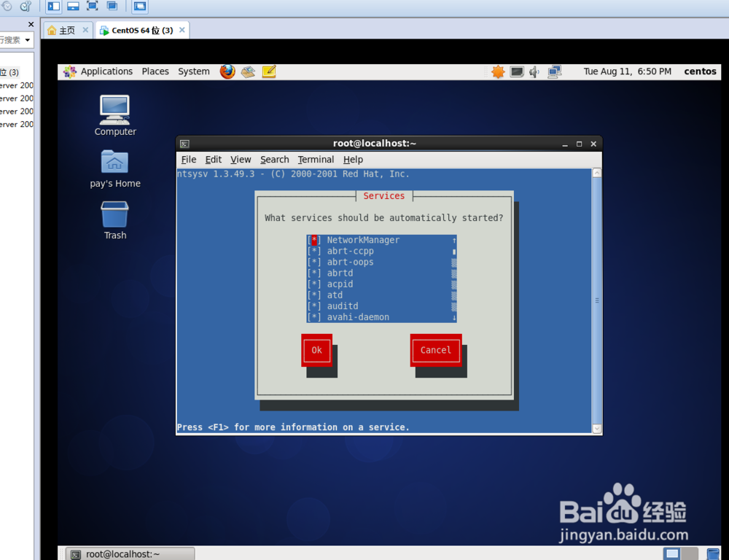Click the volume icon in the system tray
The image size is (729, 560).
(x=536, y=71)
